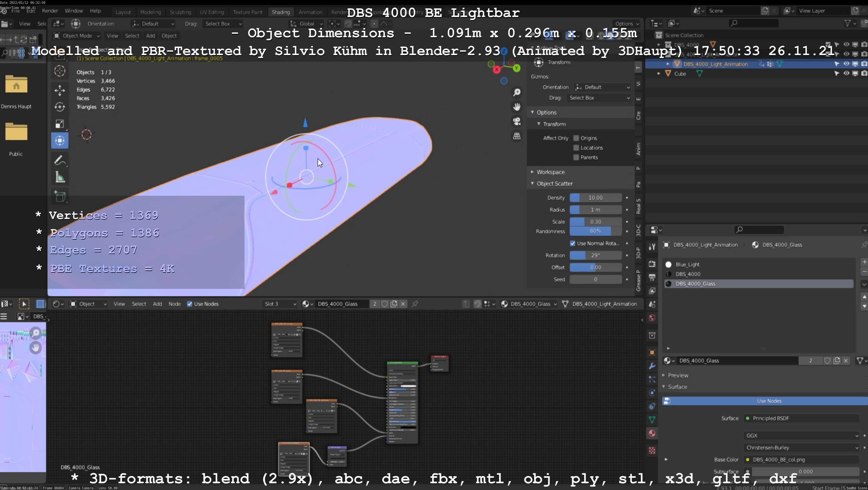Switch to the Texture Paint workspace tab
The width and height of the screenshot is (868, 490).
248,12
